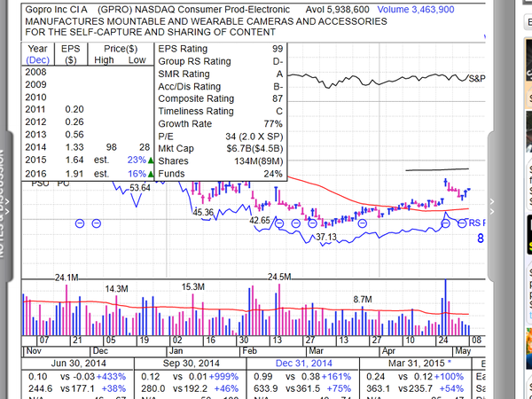Select the Shares 134M(89M) row

point(221,161)
